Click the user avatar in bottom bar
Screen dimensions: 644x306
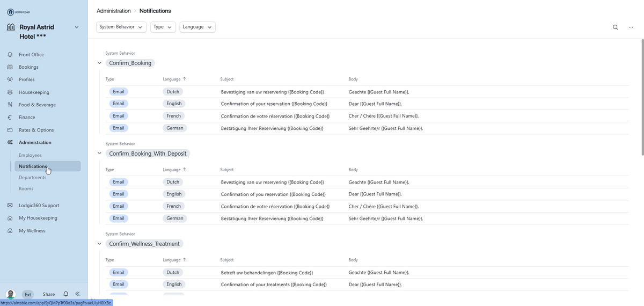pos(11,294)
